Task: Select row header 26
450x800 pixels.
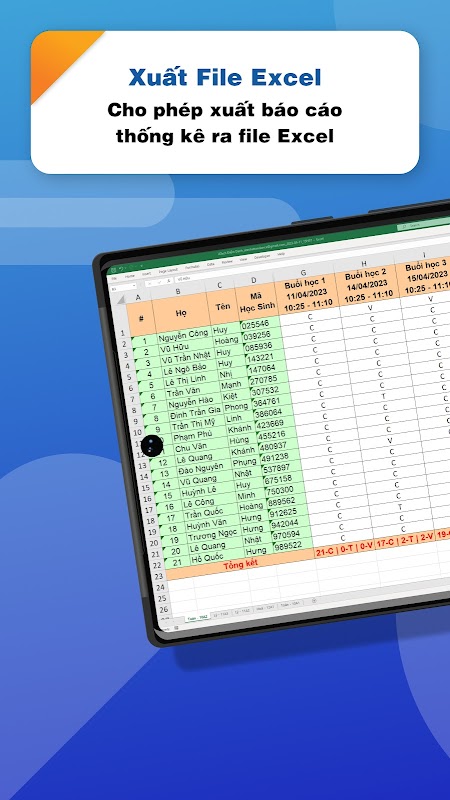Action: pyautogui.click(x=164, y=609)
